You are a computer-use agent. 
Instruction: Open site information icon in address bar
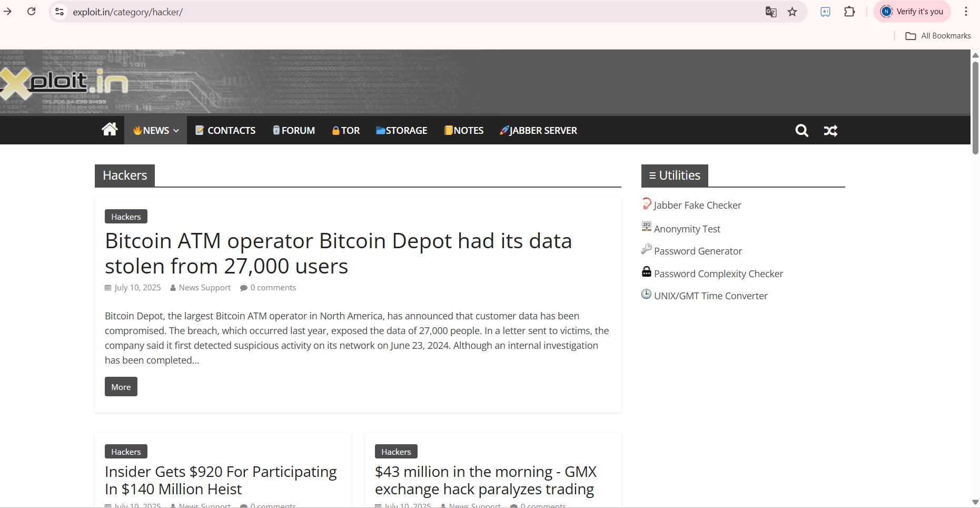(60, 12)
